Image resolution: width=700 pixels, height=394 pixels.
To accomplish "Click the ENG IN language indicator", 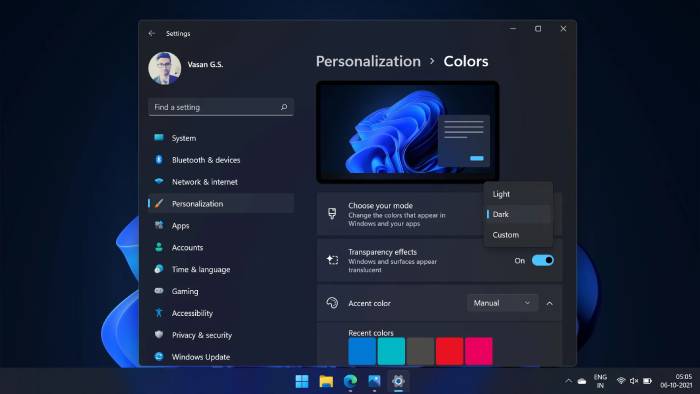I will [x=600, y=381].
